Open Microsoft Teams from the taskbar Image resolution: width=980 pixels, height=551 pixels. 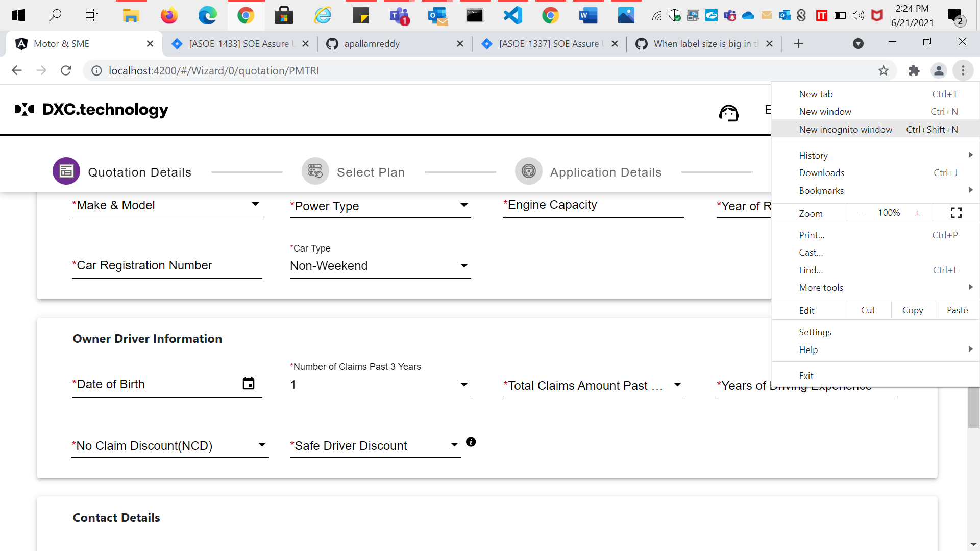coord(399,15)
